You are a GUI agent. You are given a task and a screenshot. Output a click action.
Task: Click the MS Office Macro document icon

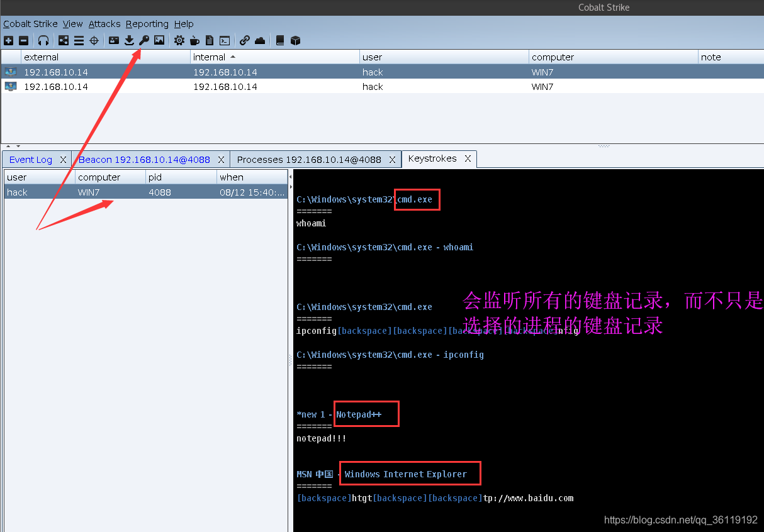click(x=210, y=40)
